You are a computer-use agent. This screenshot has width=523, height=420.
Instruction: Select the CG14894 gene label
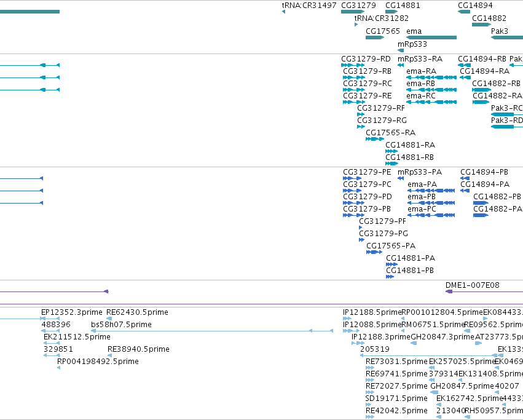click(475, 6)
